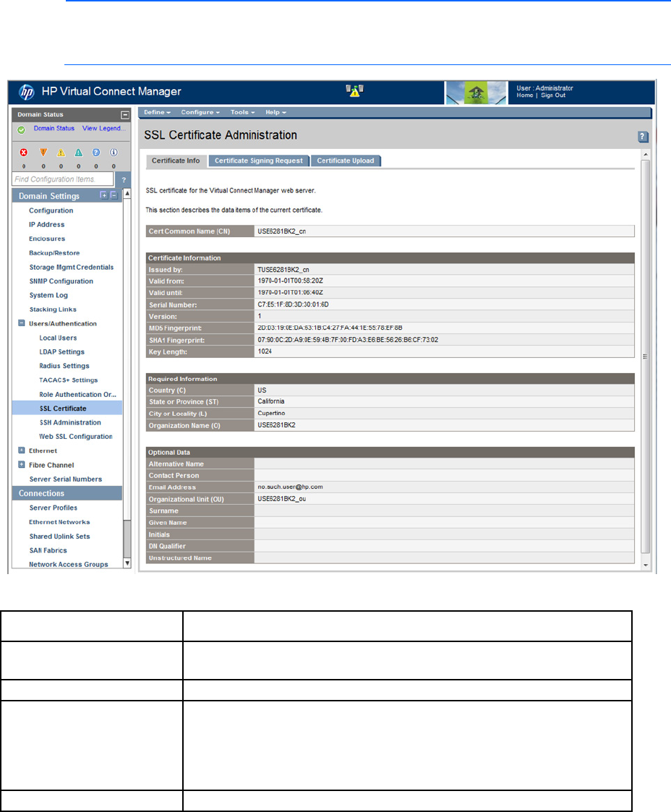Image resolution: width=671 pixels, height=812 pixels.
Task: Click the orange major status icon
Action: point(43,153)
